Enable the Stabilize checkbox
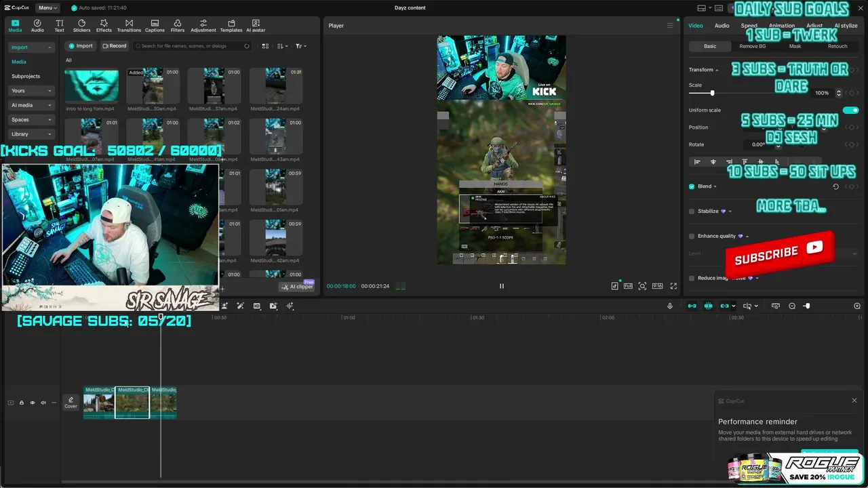This screenshot has width=868, height=488. click(692, 211)
